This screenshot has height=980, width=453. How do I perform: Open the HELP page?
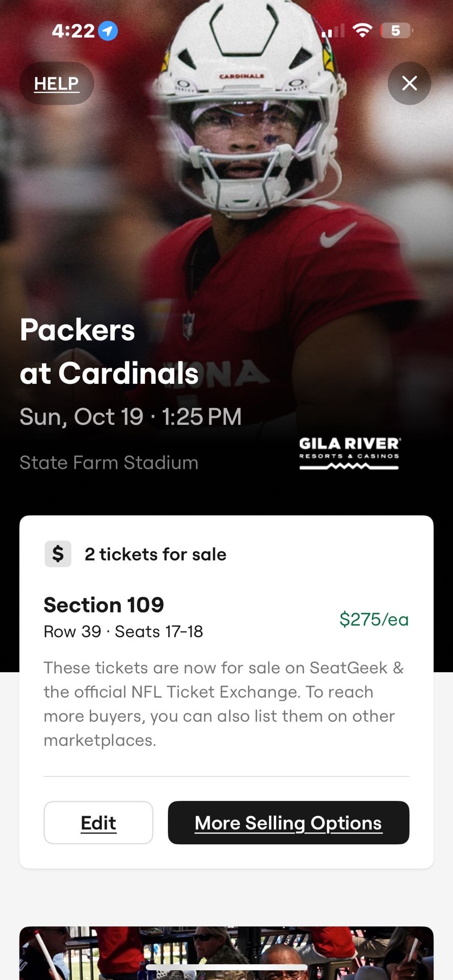tap(56, 83)
